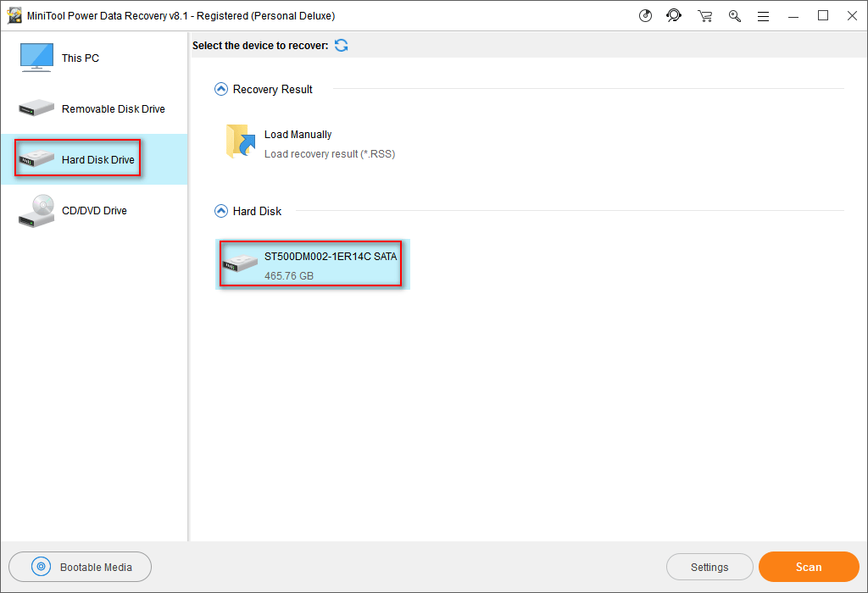Open the hamburger menu icon
This screenshot has width=868, height=593.
coord(763,17)
